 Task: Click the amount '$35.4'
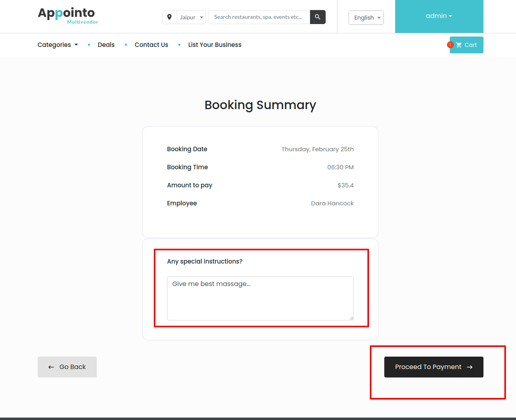point(346,185)
